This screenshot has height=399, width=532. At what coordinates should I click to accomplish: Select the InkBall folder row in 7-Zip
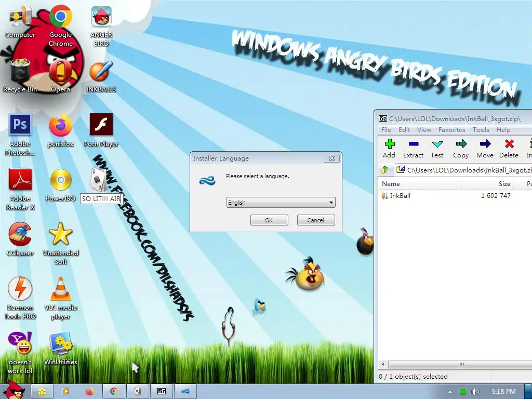pos(455,195)
